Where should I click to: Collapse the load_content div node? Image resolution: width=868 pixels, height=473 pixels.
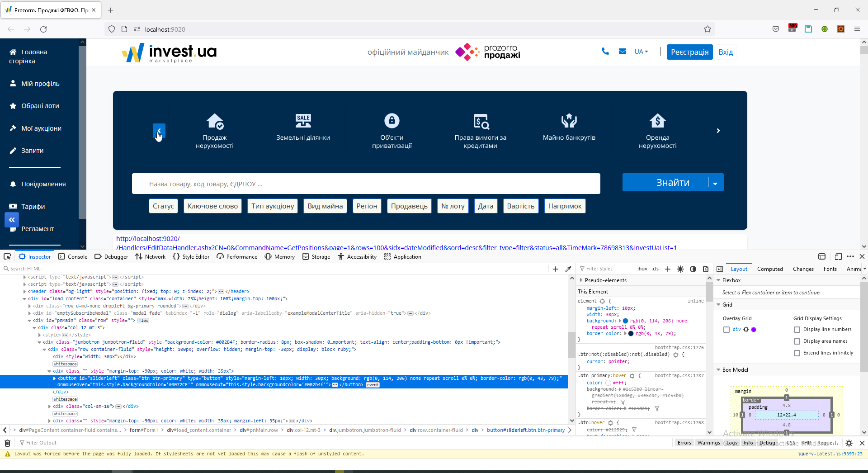tap(24, 299)
